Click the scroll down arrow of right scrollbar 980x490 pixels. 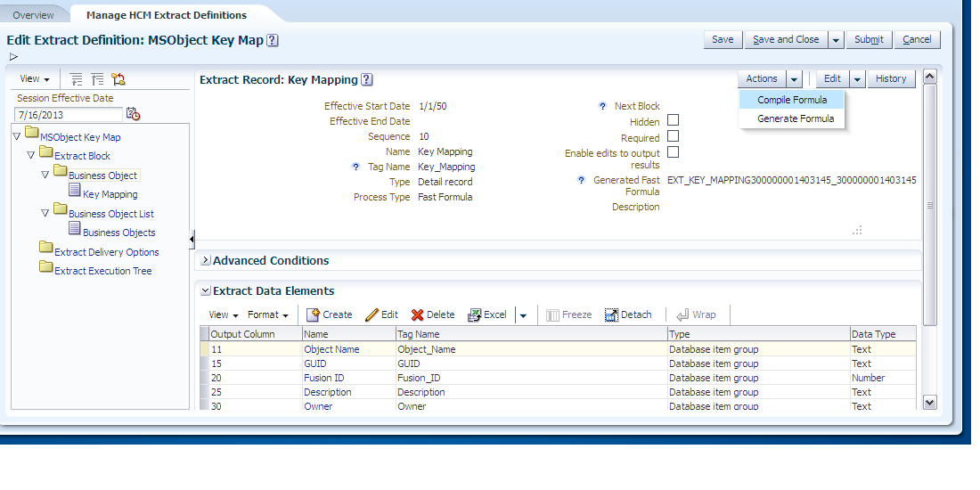[930, 403]
